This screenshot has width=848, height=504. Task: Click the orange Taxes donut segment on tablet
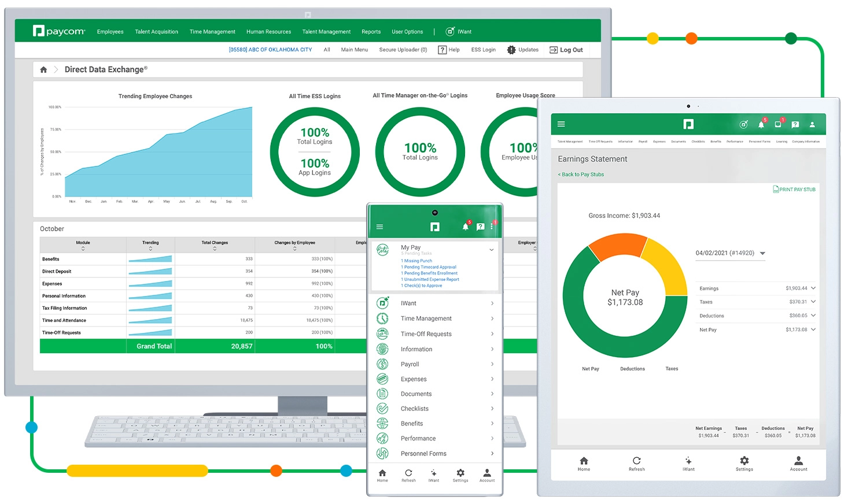620,246
